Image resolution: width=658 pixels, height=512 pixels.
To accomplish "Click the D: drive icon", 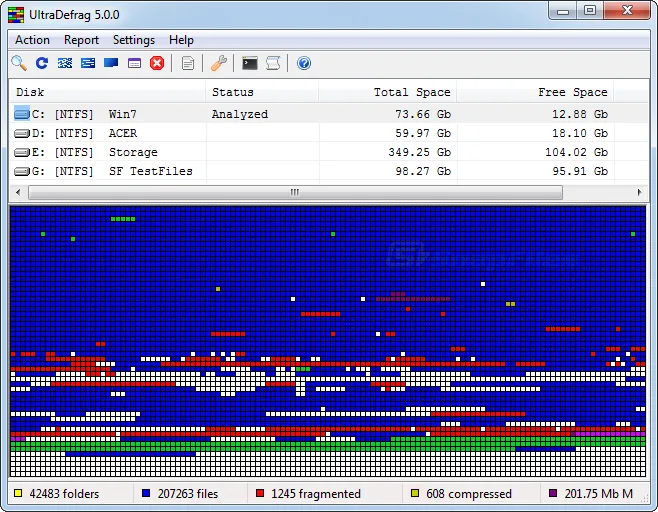I will coord(22,133).
